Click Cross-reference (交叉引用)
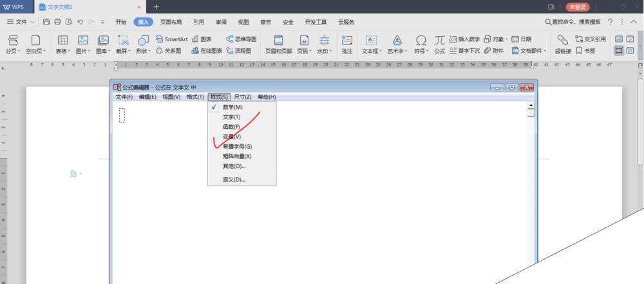This screenshot has width=644, height=284. [x=591, y=39]
